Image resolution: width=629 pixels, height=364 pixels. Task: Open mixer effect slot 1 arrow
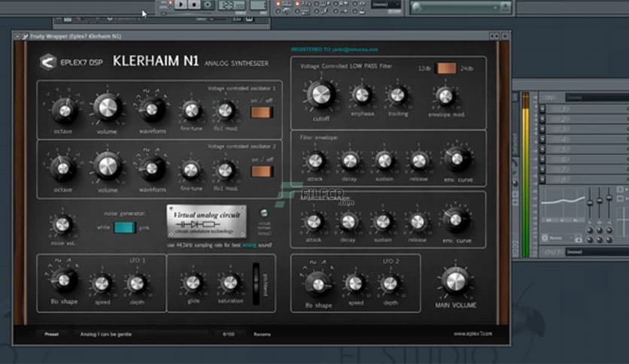click(x=542, y=109)
